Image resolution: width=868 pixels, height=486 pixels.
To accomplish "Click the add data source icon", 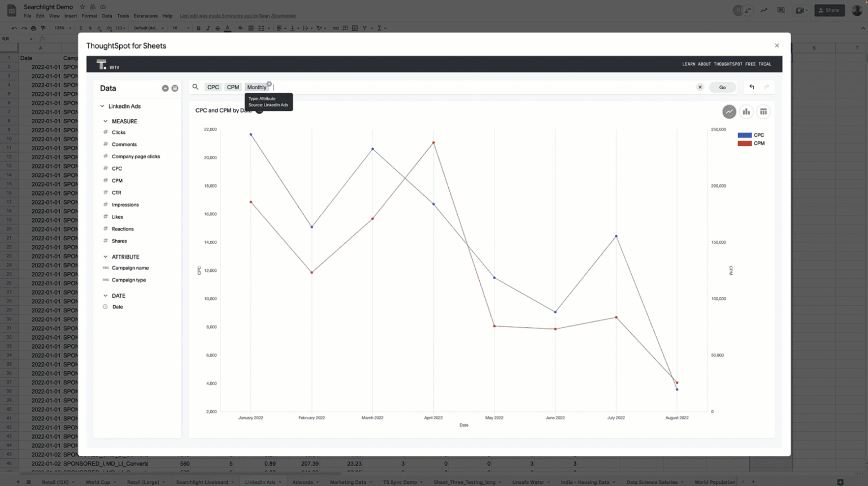I will click(x=165, y=88).
